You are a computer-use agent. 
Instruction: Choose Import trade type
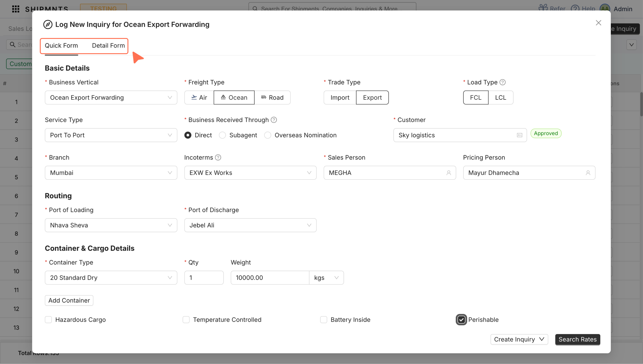340,97
